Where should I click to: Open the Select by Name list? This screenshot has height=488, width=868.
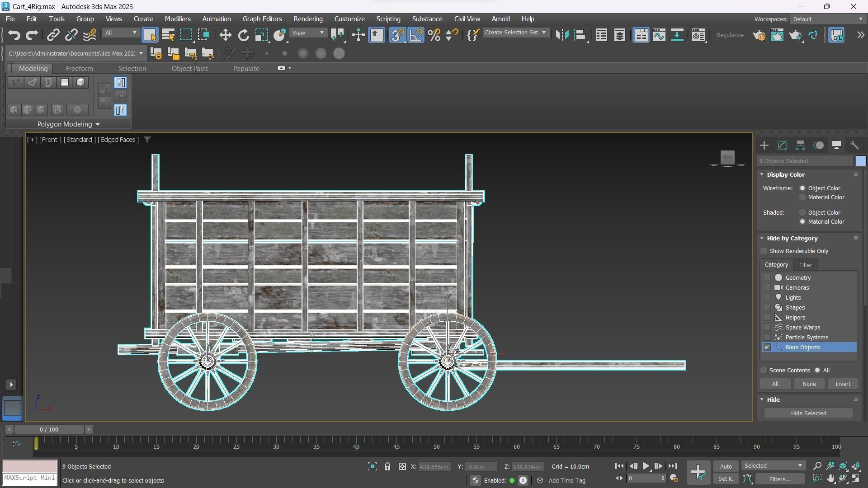(x=168, y=35)
